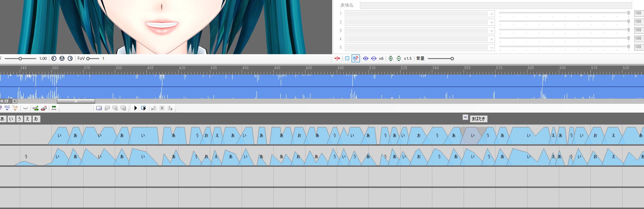Click the green vertical zoom-out icon
This screenshot has width=644, height=209.
(x=399, y=58)
